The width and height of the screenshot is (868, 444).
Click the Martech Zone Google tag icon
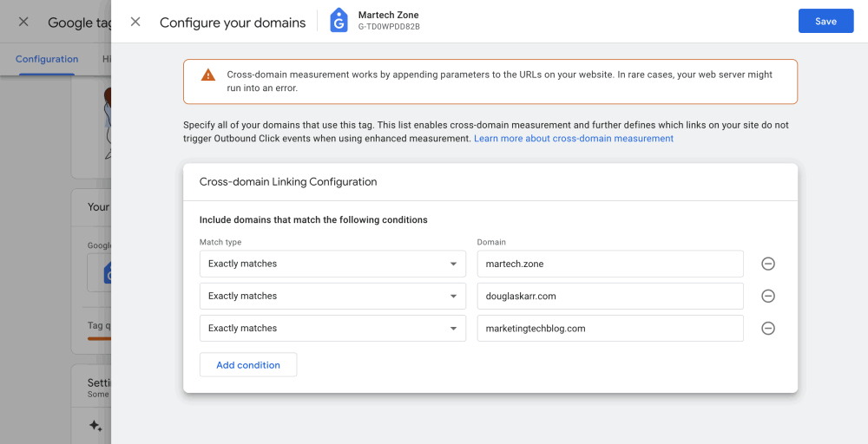click(x=339, y=21)
